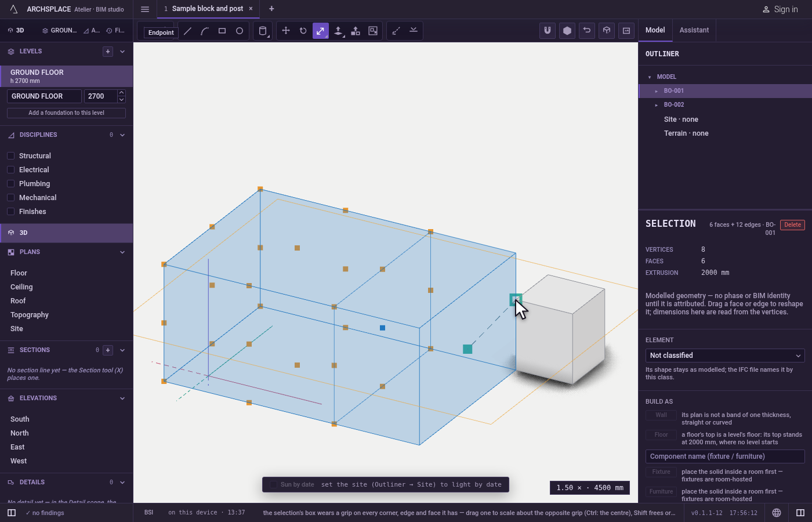Screen dimensions: 812x522
Task: Click the highlighted Scale tool
Action: pos(321,31)
